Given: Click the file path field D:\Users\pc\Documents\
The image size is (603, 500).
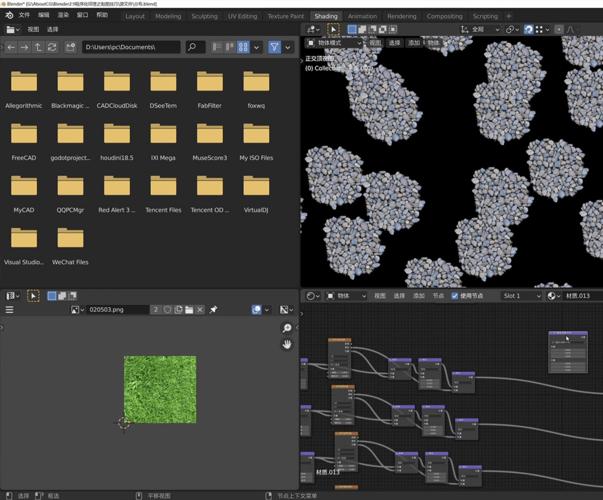Looking at the screenshot, I should pos(130,47).
